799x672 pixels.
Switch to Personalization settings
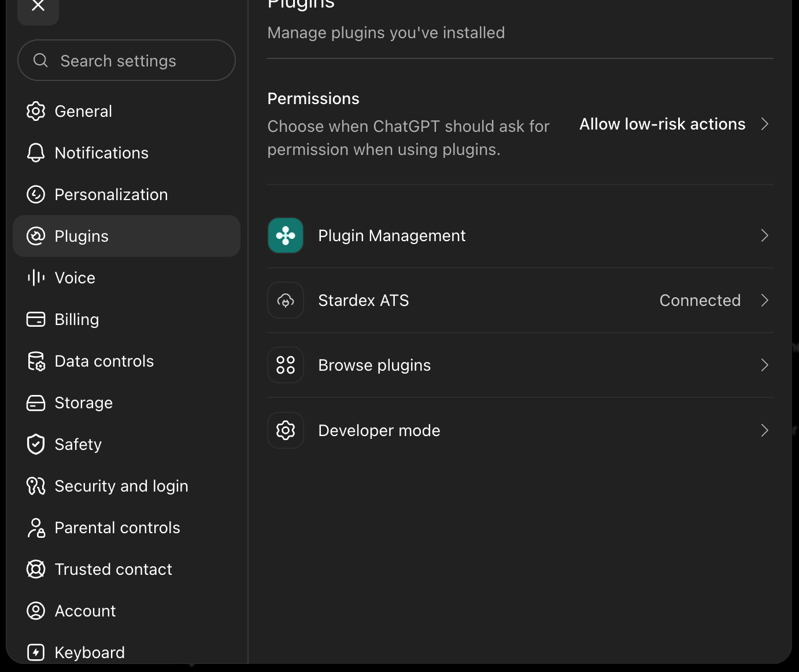[x=127, y=194]
